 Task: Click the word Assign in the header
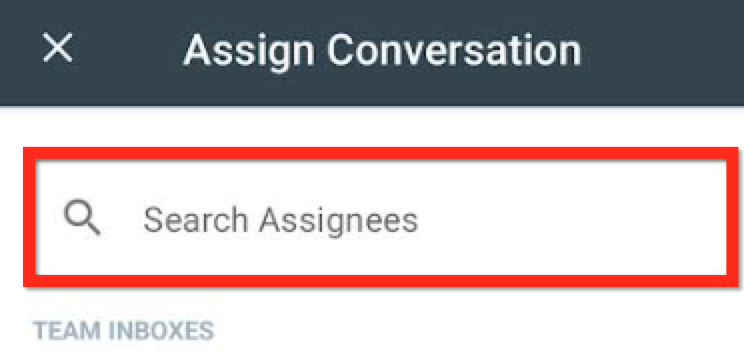[249, 52]
